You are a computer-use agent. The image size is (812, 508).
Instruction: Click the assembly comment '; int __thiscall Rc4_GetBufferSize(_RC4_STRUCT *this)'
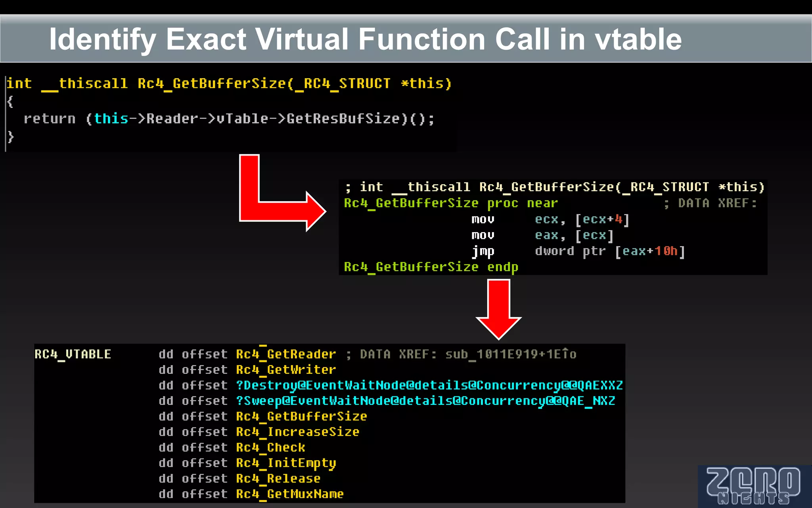555,187
